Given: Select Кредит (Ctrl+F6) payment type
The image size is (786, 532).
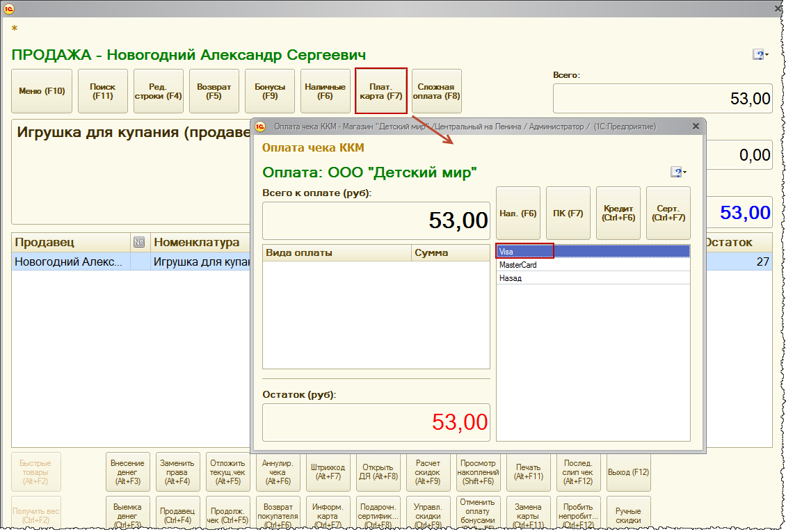Looking at the screenshot, I should (618, 213).
